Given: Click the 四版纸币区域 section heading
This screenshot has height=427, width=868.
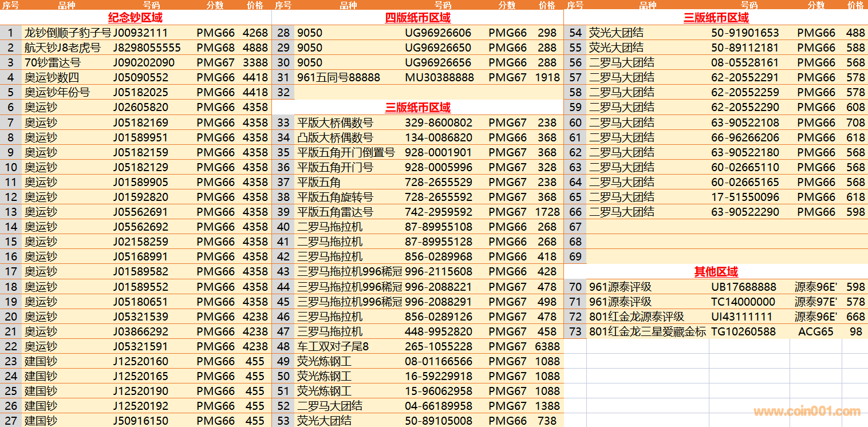Looking at the screenshot, I should [x=417, y=18].
